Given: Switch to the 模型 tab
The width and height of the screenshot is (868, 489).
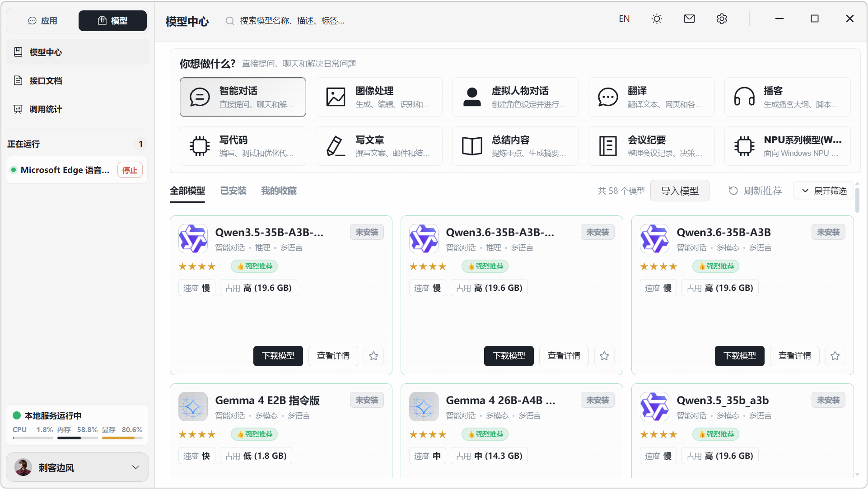Looking at the screenshot, I should 112,21.
